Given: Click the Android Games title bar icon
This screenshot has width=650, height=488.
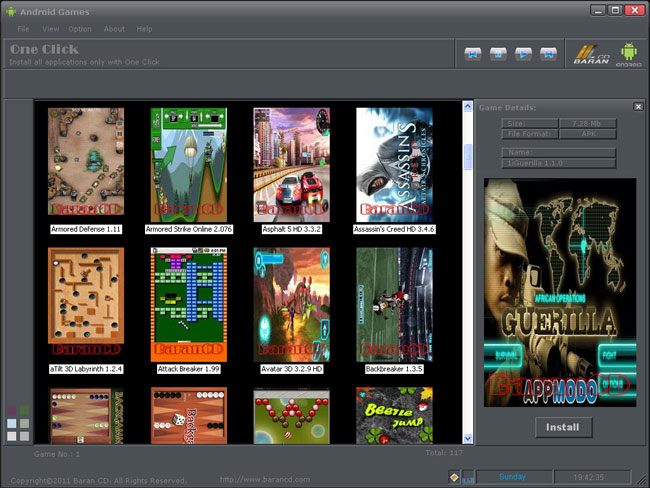Looking at the screenshot, I should (x=11, y=12).
